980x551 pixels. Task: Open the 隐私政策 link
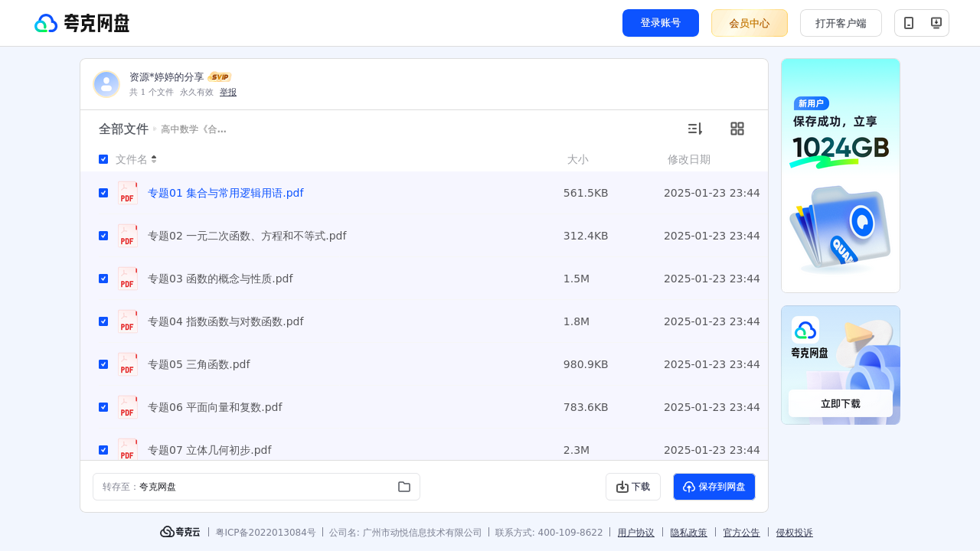tap(689, 533)
